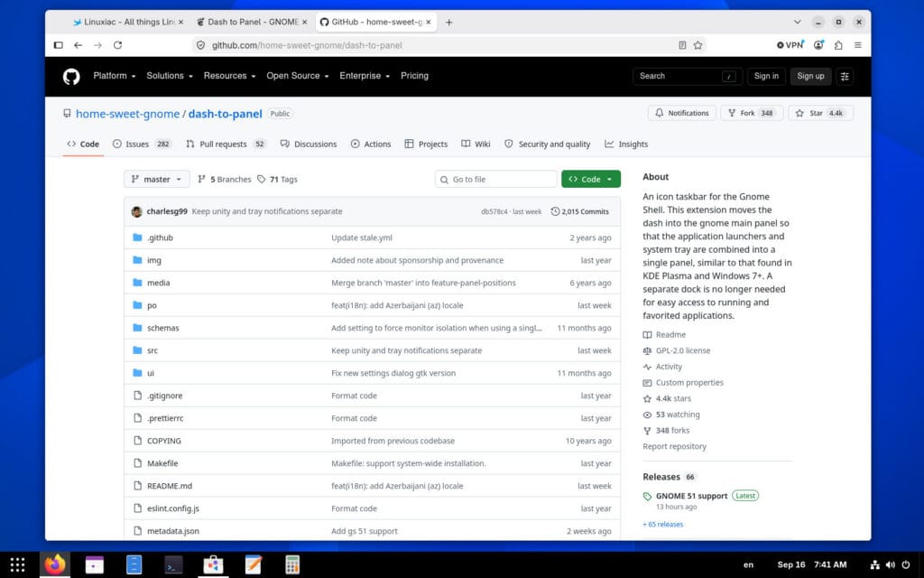Screen dimensions: 924x578
Task: Click the GitHub octocat logo
Action: pos(71,76)
